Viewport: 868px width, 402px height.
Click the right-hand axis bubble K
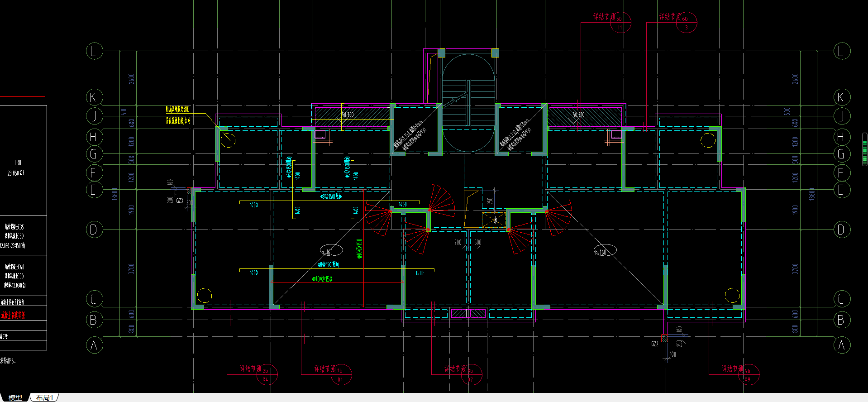(x=842, y=97)
